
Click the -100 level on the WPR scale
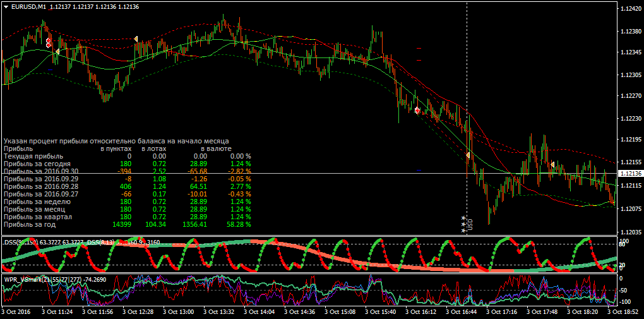click(x=626, y=302)
